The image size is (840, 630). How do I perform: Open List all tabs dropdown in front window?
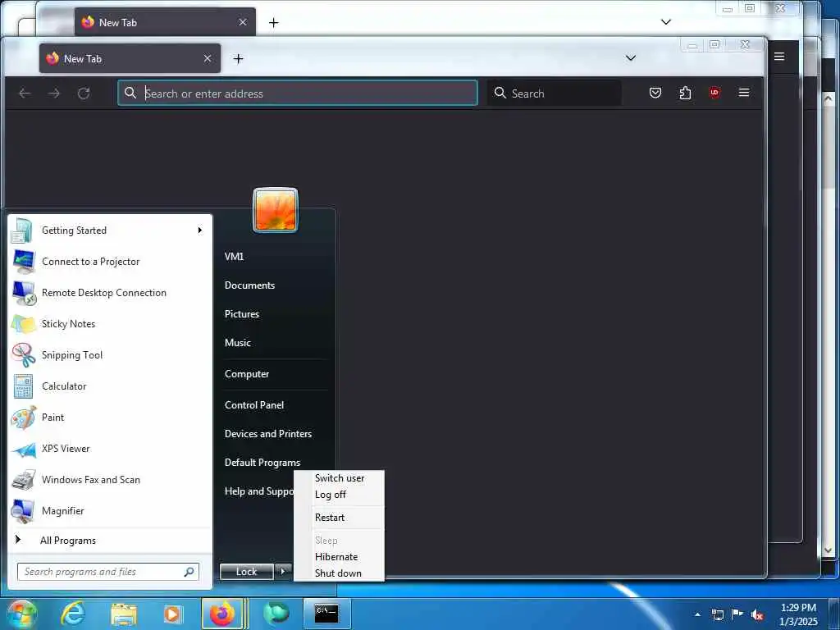tap(631, 58)
